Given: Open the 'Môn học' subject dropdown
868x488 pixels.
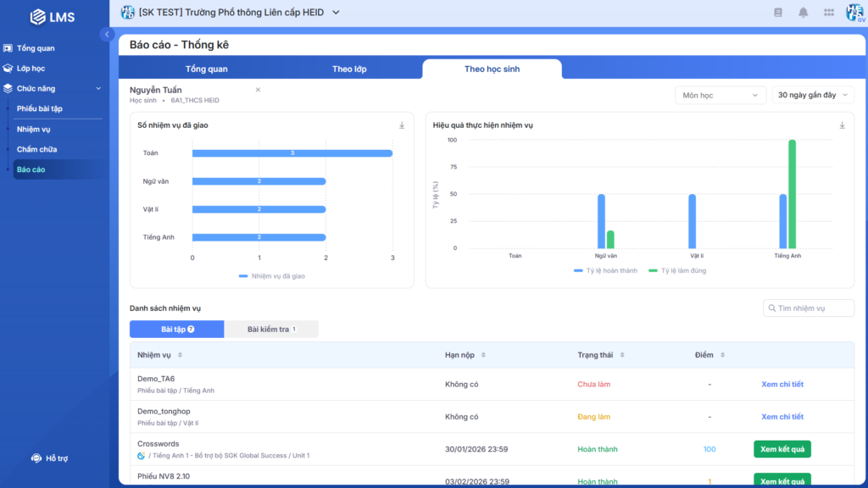Looking at the screenshot, I should (721, 96).
